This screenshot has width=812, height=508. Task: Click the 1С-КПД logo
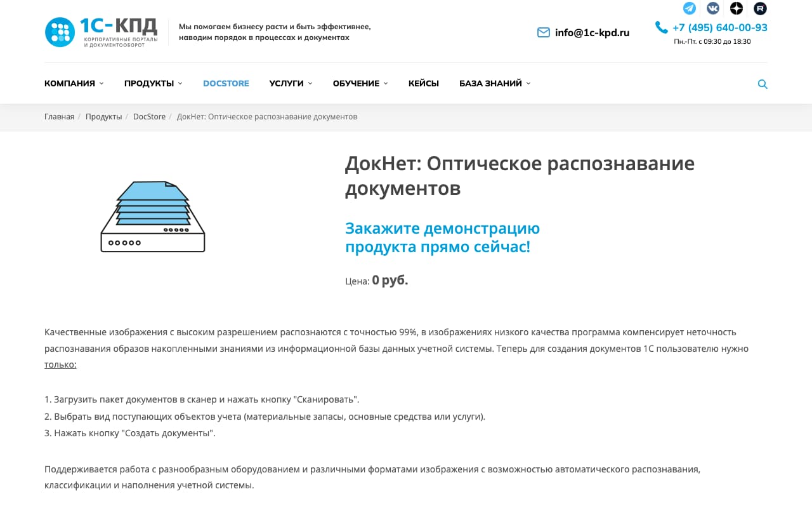101,32
